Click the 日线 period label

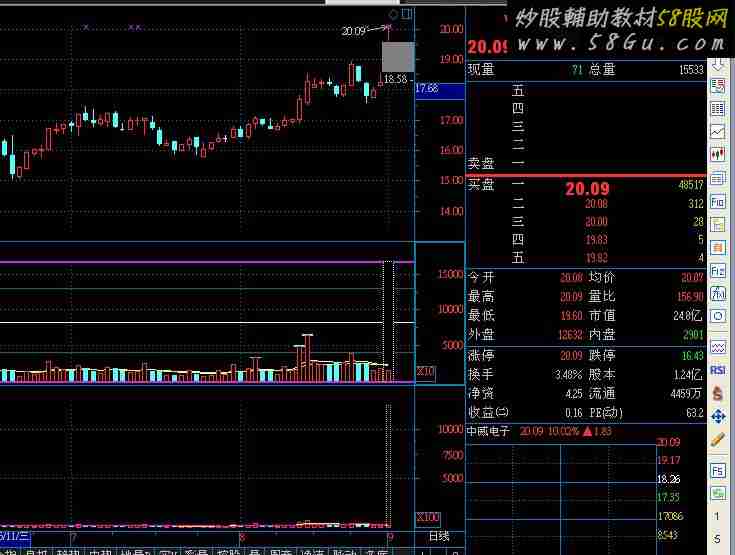click(x=439, y=537)
